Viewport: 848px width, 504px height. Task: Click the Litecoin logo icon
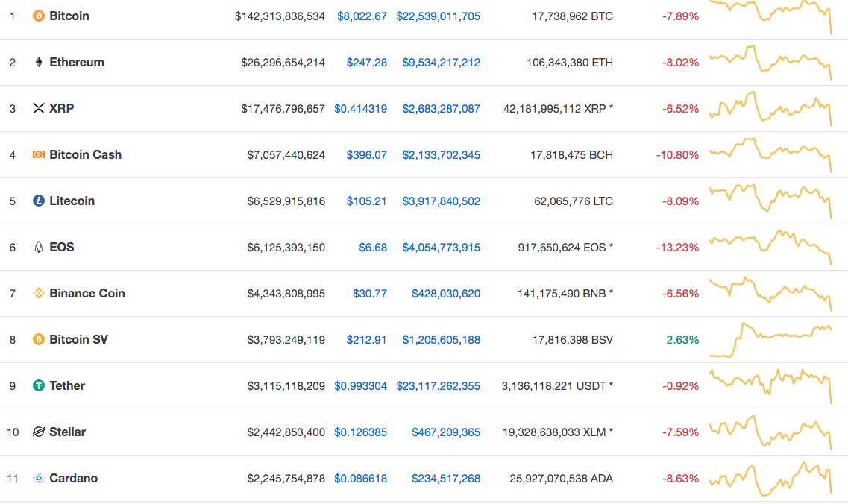(x=39, y=201)
